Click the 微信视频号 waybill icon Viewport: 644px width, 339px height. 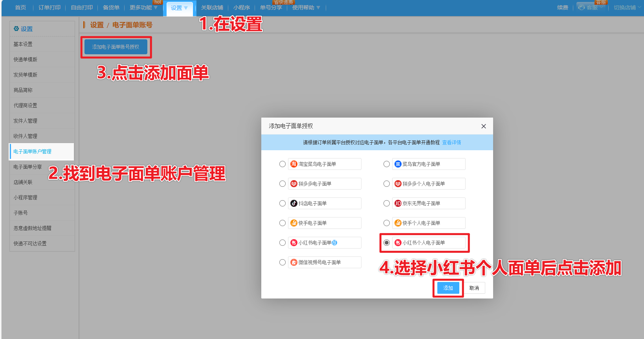click(294, 262)
